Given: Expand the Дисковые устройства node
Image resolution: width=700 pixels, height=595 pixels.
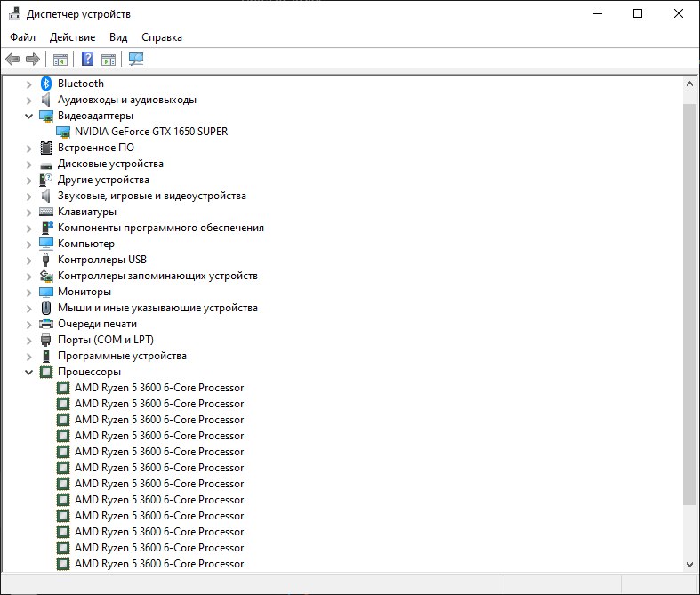Looking at the screenshot, I should coord(29,165).
